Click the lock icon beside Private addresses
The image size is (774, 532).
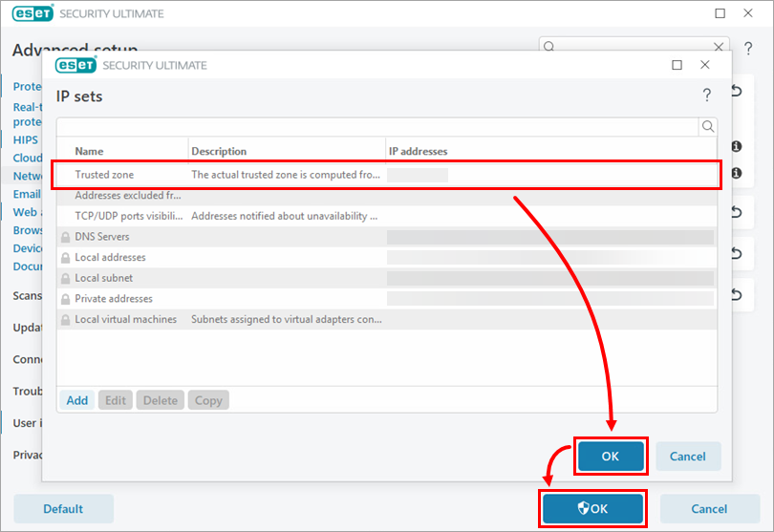point(66,300)
